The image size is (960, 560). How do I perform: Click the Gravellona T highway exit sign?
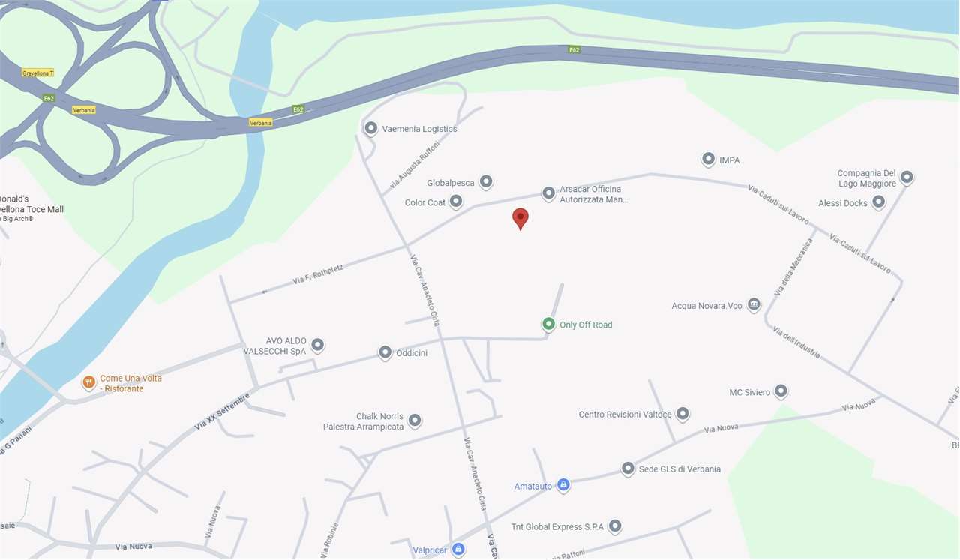click(37, 73)
